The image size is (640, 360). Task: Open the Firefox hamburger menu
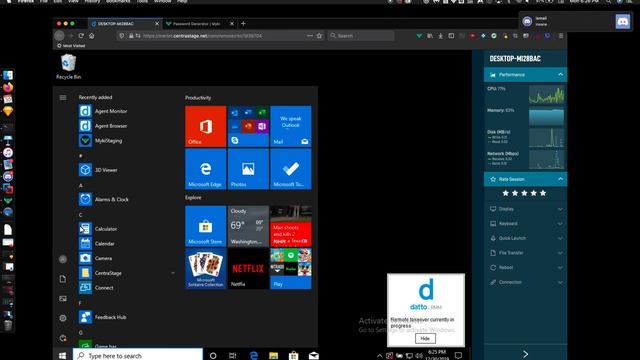(561, 36)
